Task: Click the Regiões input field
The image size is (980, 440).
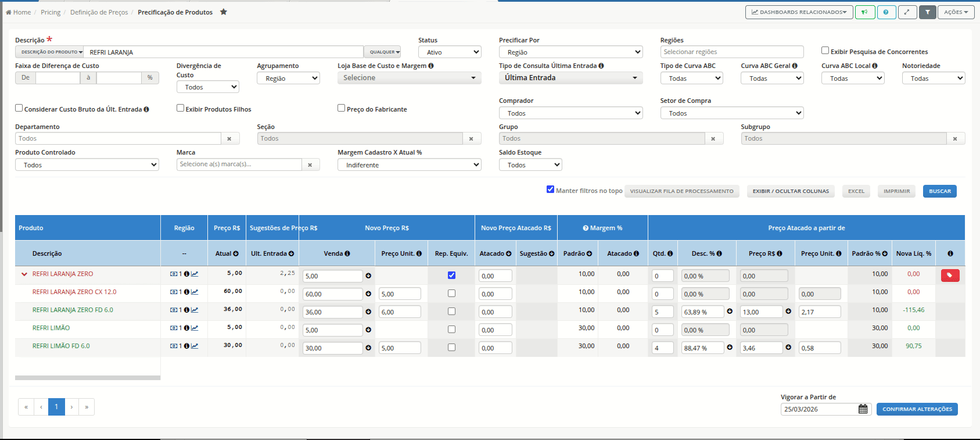Action: tap(732, 52)
